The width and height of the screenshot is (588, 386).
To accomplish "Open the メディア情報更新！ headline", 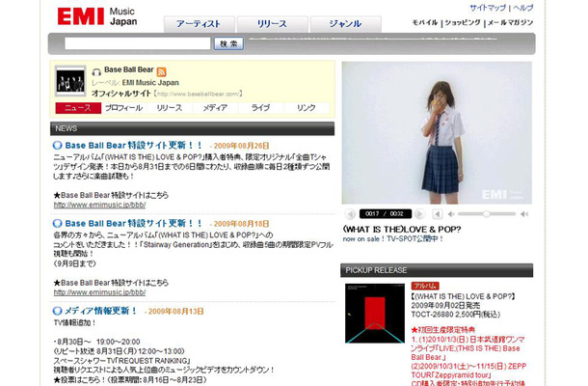I will [x=100, y=311].
